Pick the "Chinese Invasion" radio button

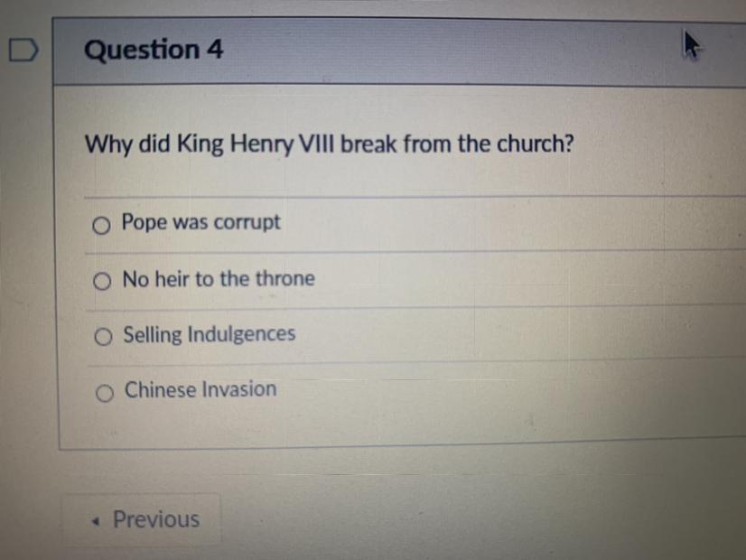106,393
